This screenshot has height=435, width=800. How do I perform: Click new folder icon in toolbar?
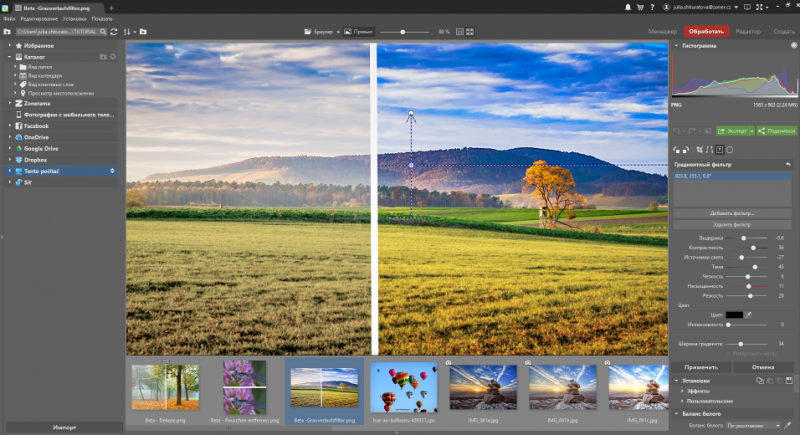pyautogui.click(x=143, y=32)
